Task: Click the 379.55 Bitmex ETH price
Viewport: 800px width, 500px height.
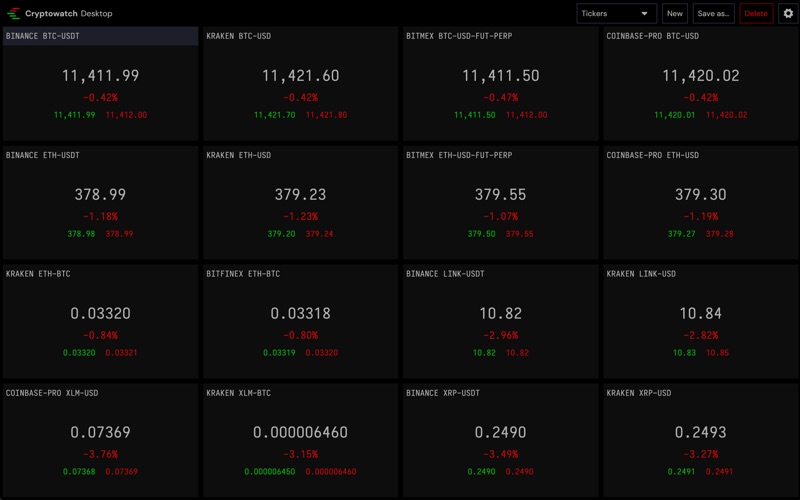Action: [x=501, y=194]
